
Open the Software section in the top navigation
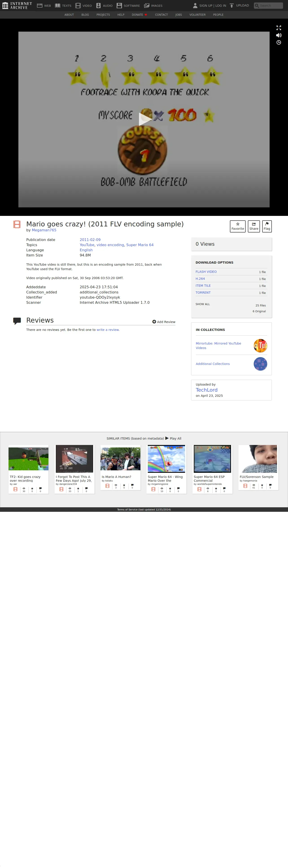(x=128, y=6)
